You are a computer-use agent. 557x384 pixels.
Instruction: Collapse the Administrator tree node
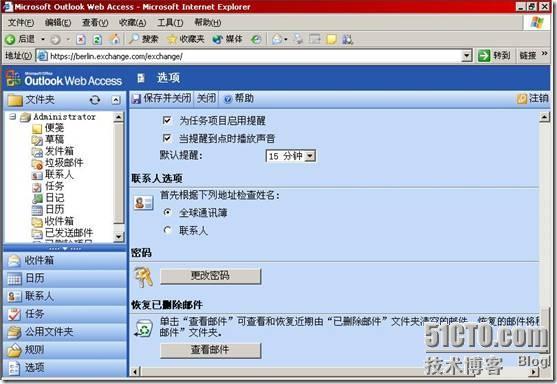pyautogui.click(x=12, y=117)
